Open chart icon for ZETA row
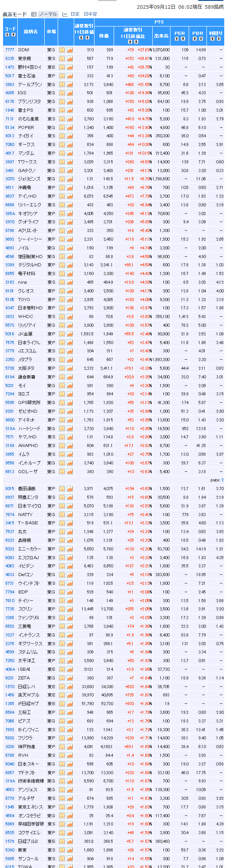The height and width of the screenshot is (868, 229). click(70, 678)
